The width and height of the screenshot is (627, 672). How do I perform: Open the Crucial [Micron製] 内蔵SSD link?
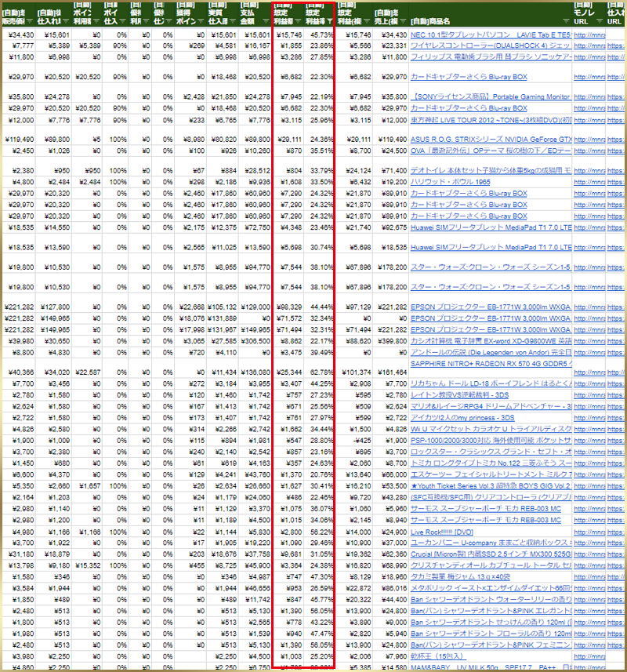[x=491, y=554]
